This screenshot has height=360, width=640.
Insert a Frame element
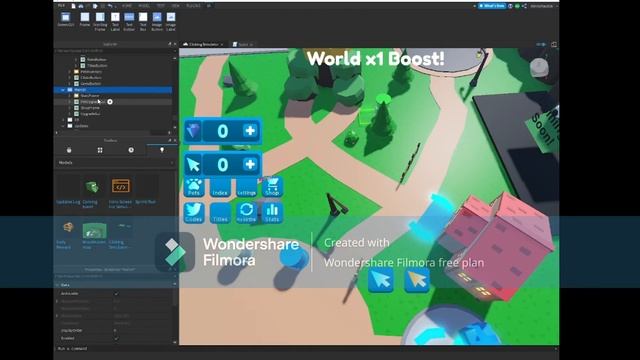pos(84,20)
